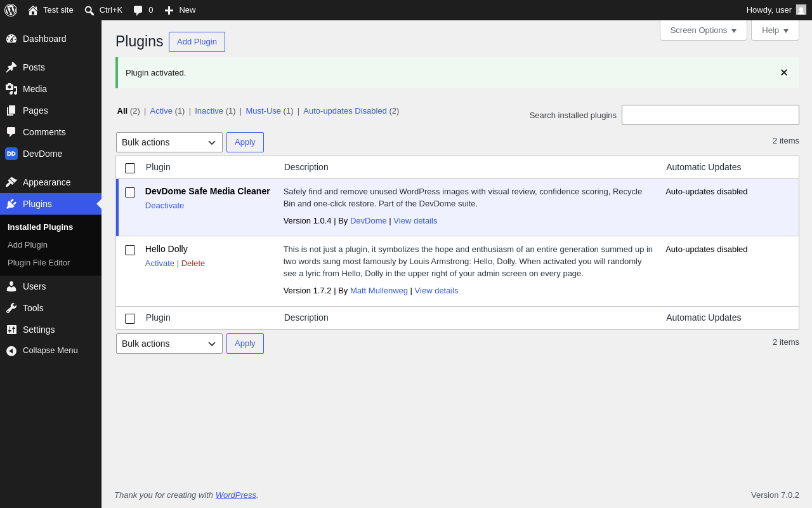Image resolution: width=812 pixels, height=508 pixels.
Task: Click the Test site home icon
Action: click(33, 10)
